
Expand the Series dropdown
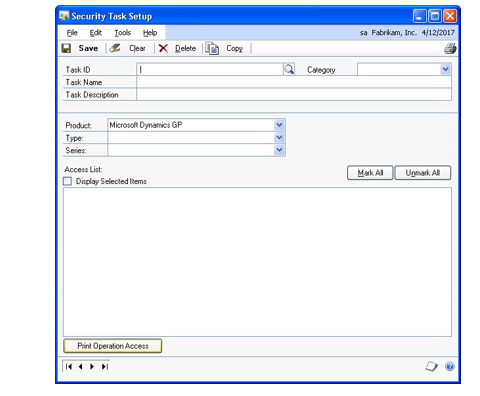click(279, 150)
